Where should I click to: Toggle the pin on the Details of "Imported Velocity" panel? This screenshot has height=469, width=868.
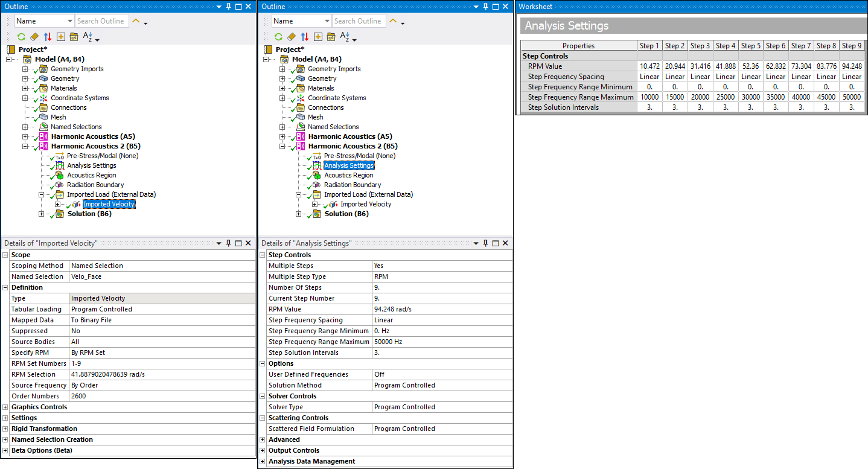[228, 243]
